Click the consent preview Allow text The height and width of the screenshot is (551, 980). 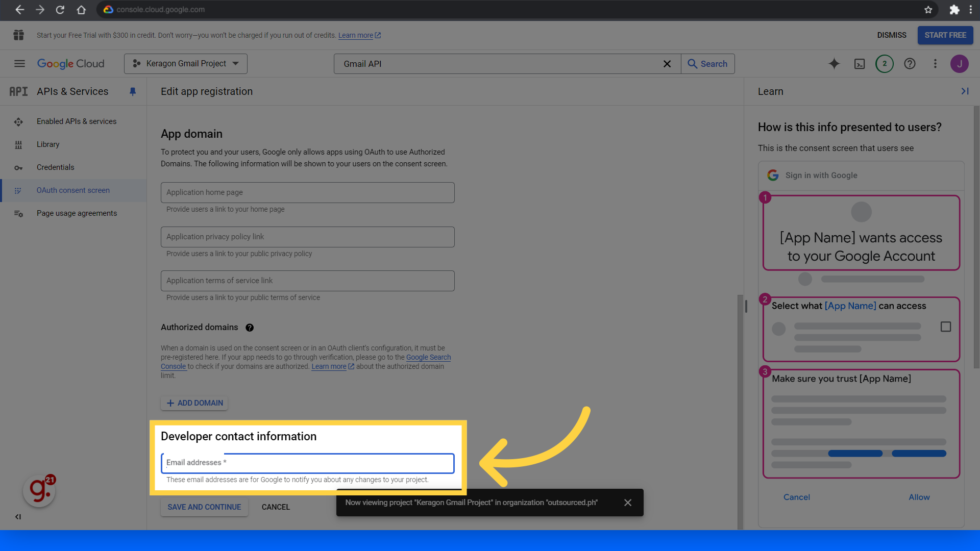tap(919, 497)
